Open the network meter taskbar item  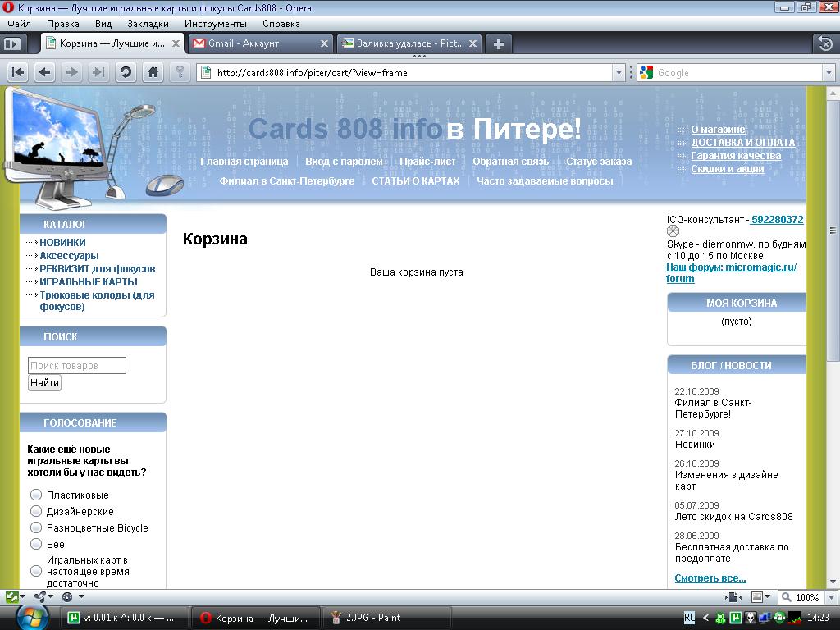click(x=123, y=618)
